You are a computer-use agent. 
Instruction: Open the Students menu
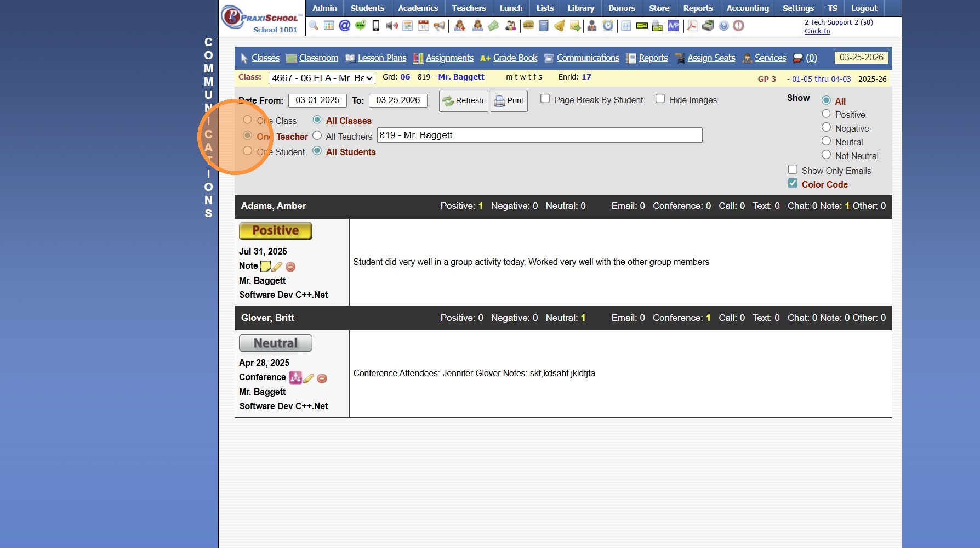367,8
